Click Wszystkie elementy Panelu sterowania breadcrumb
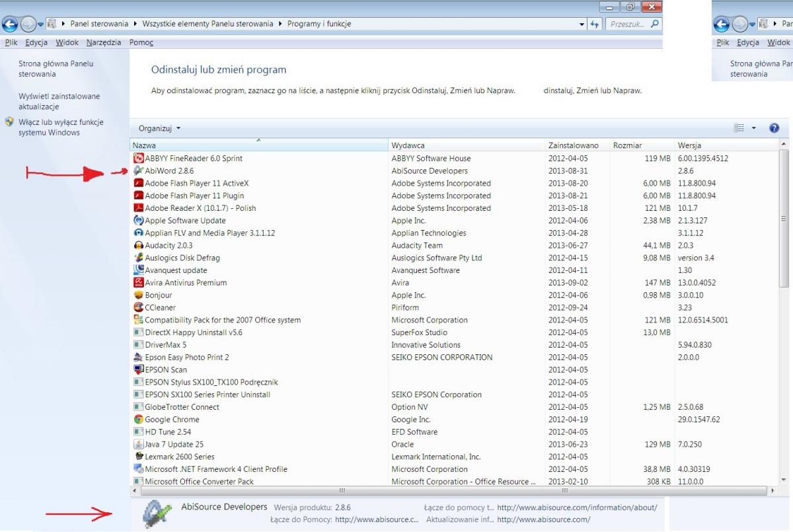793x532 pixels. (208, 24)
